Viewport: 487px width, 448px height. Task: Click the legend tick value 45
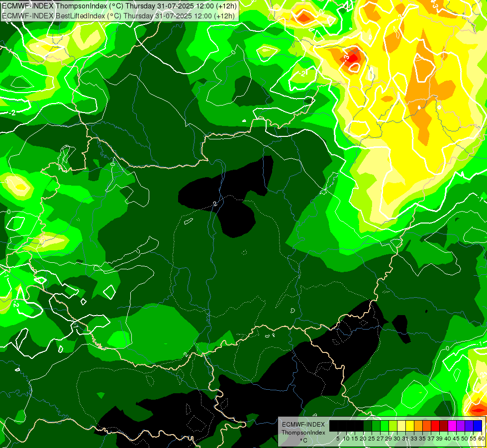[457, 439]
